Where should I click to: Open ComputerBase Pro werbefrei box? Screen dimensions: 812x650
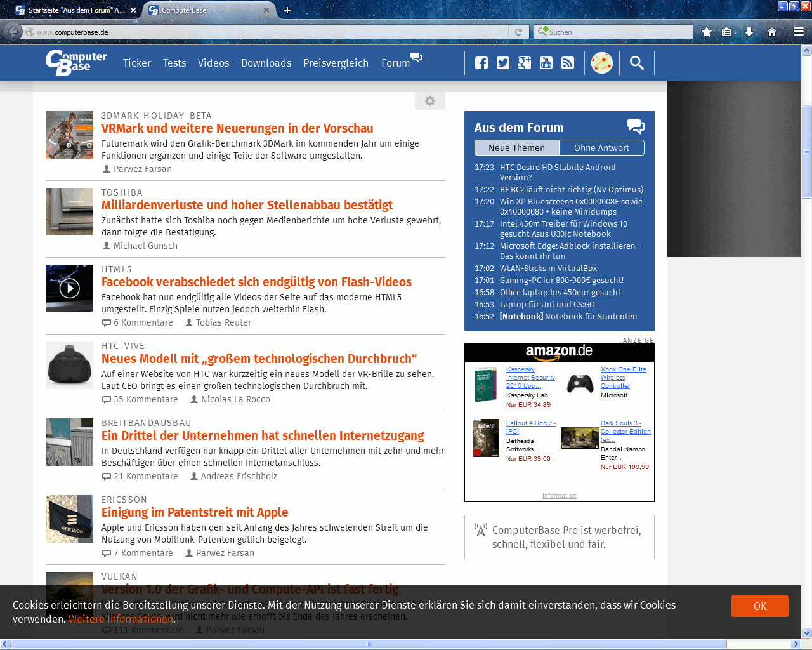pyautogui.click(x=560, y=537)
